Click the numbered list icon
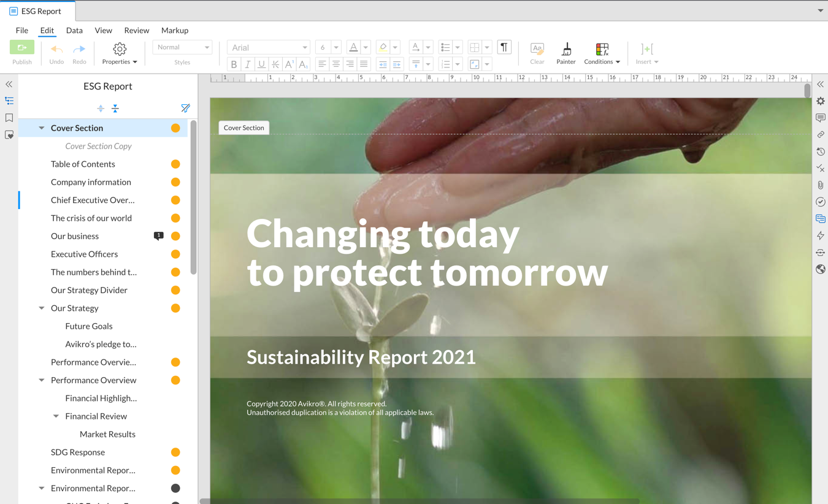828x504 pixels. point(446,64)
